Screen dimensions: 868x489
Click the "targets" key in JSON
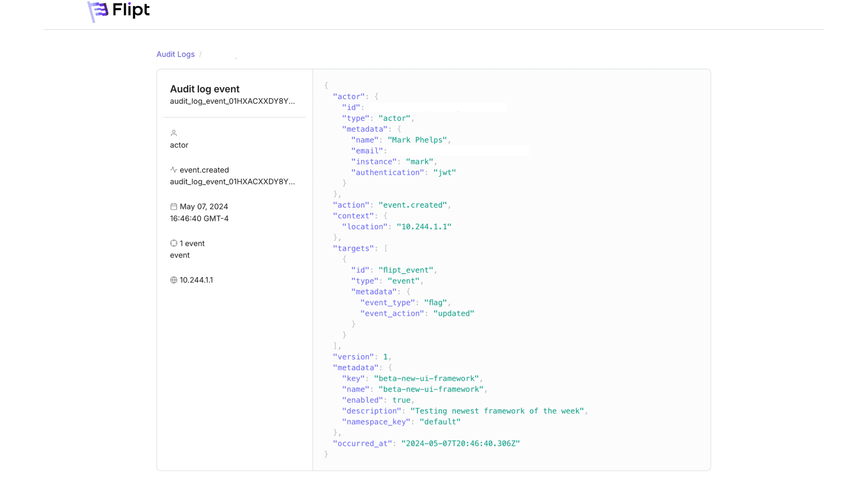(353, 248)
